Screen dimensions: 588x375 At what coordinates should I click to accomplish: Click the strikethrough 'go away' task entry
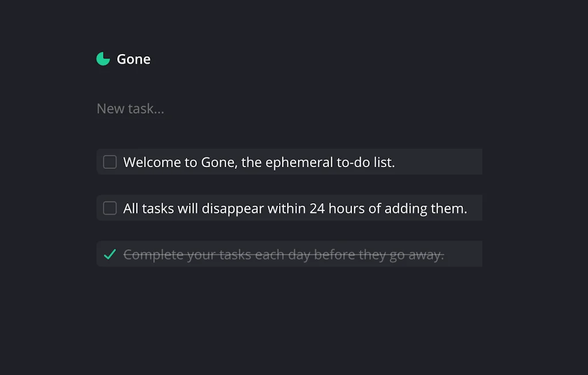point(284,254)
